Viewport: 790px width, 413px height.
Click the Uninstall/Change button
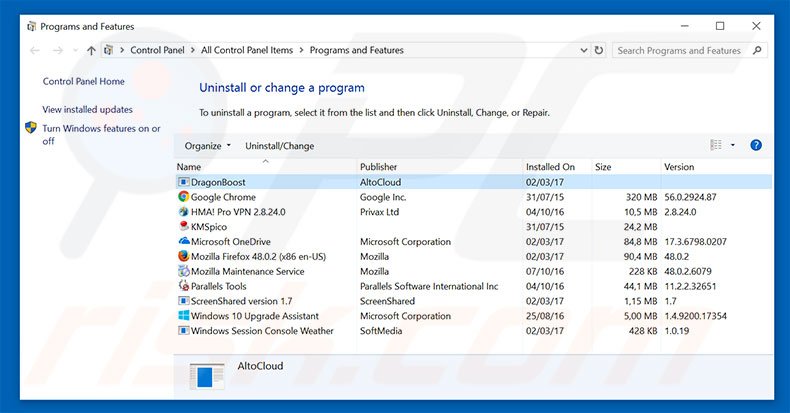pos(280,146)
